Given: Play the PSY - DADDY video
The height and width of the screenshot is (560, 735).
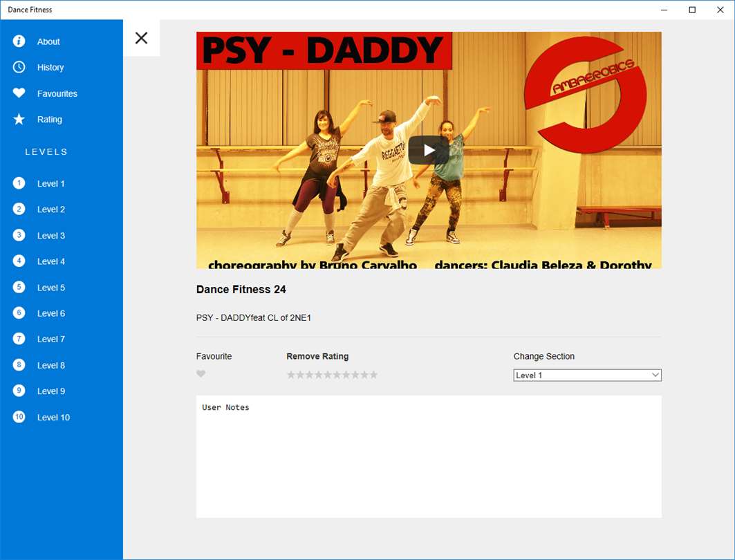Looking at the screenshot, I should click(429, 150).
